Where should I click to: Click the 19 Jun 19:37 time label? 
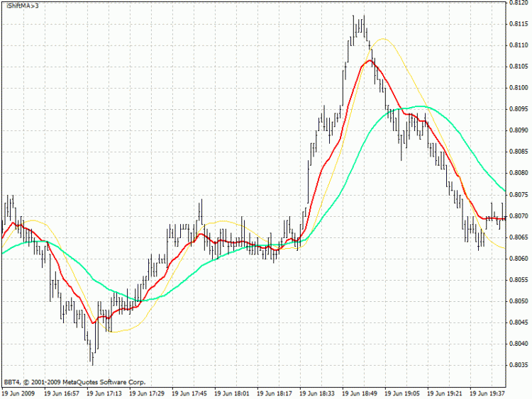[x=487, y=393]
